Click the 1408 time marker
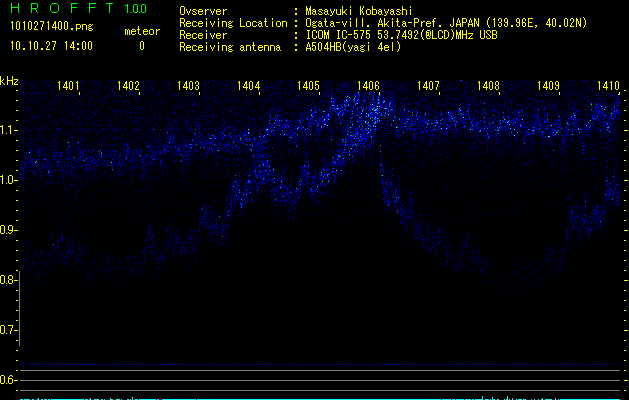Viewport: 629px width, 400px height. (488, 85)
